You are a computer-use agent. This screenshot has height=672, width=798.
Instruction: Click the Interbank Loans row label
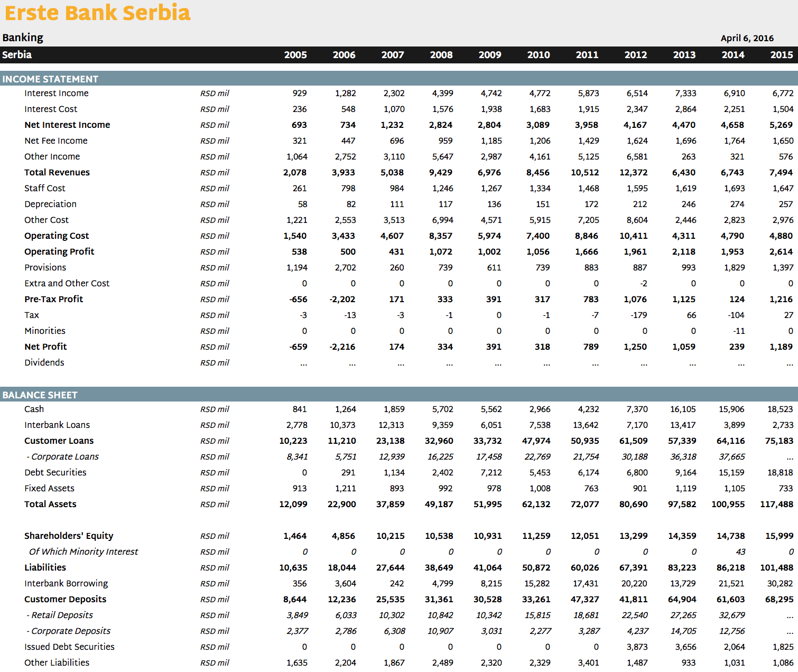(57, 425)
